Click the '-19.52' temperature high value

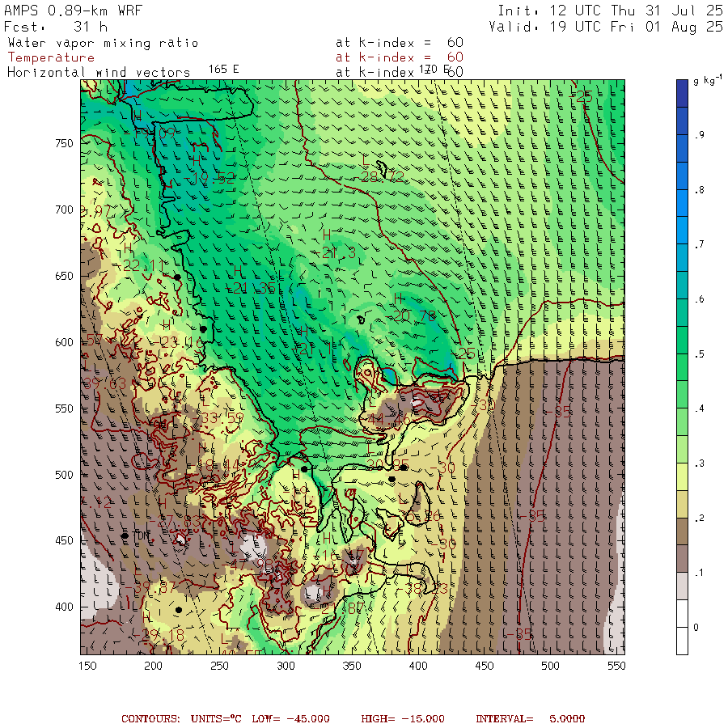(210, 178)
